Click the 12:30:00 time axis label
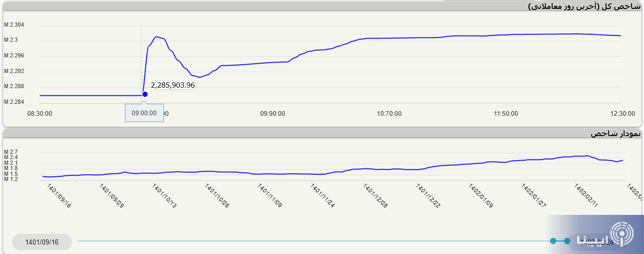Screen dimensions: 644x254 620,113
